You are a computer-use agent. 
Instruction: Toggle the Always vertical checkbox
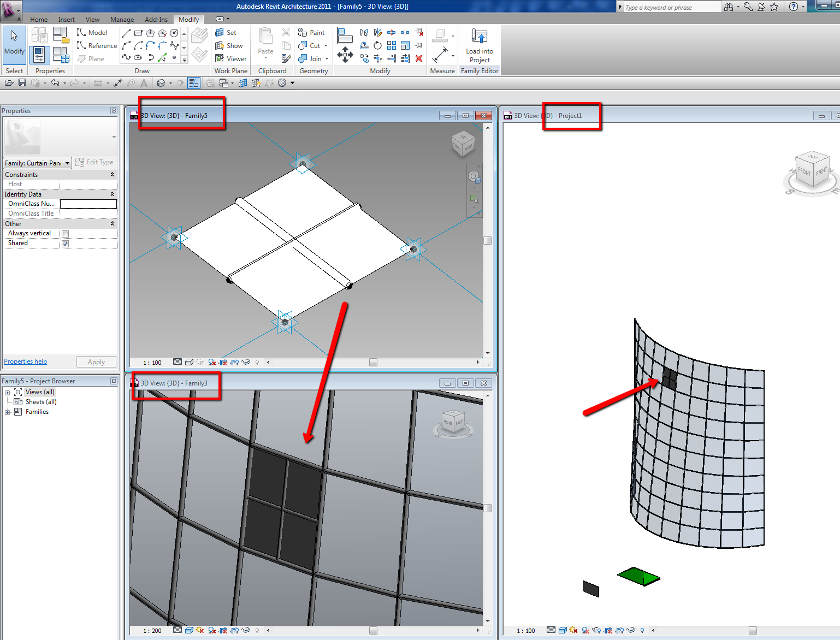(x=66, y=234)
